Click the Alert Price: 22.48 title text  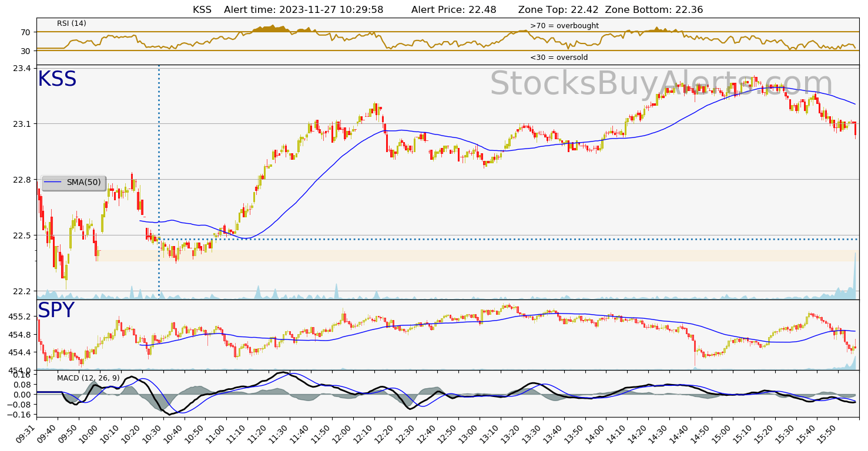(x=454, y=10)
